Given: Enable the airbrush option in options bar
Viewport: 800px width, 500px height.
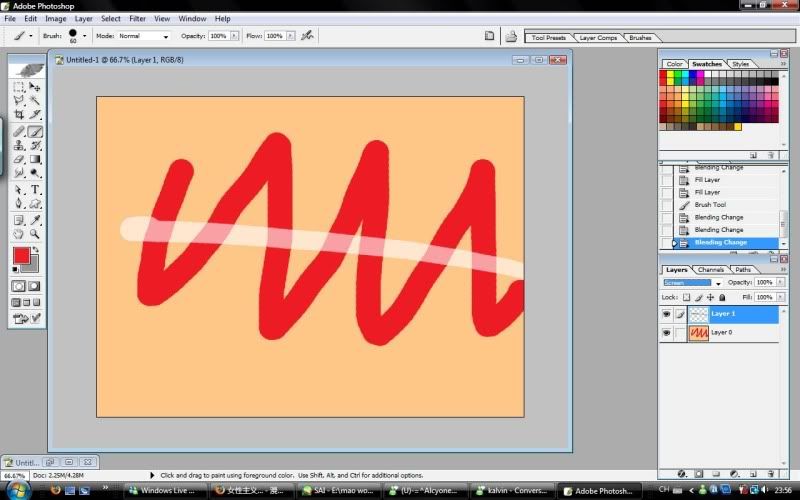Looking at the screenshot, I should pos(307,35).
